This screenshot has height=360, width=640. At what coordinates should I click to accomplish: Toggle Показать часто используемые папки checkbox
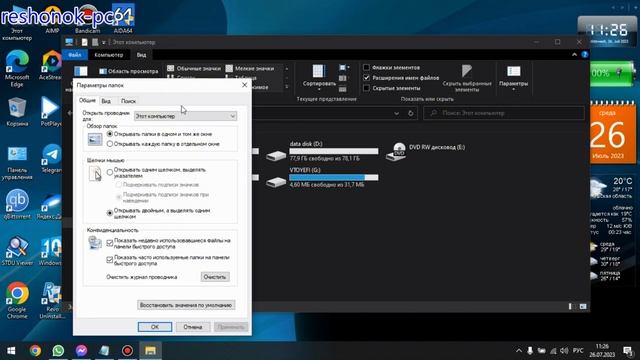(x=109, y=260)
